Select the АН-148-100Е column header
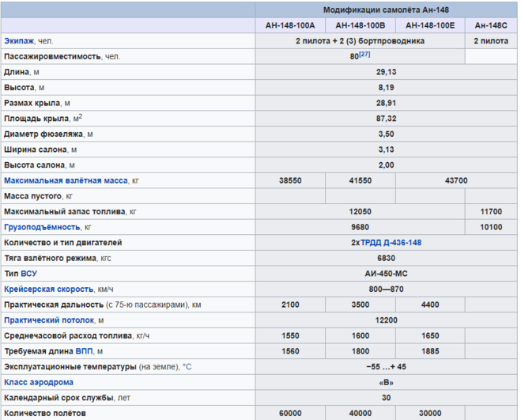The width and height of the screenshot is (521, 420). click(x=430, y=25)
